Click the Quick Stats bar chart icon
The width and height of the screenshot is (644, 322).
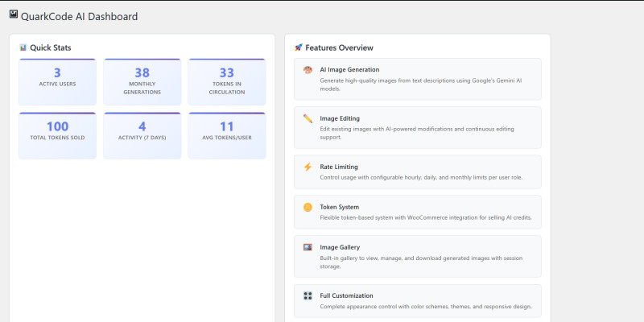[x=23, y=47]
